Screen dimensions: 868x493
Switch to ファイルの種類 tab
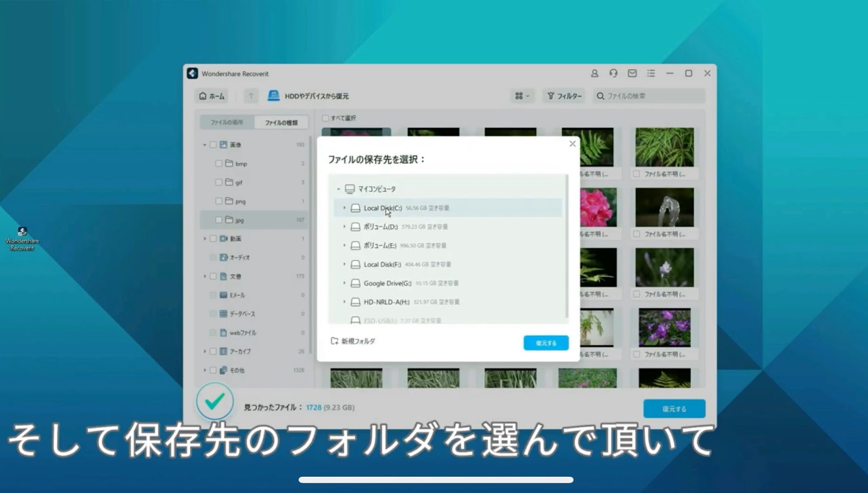click(x=281, y=123)
